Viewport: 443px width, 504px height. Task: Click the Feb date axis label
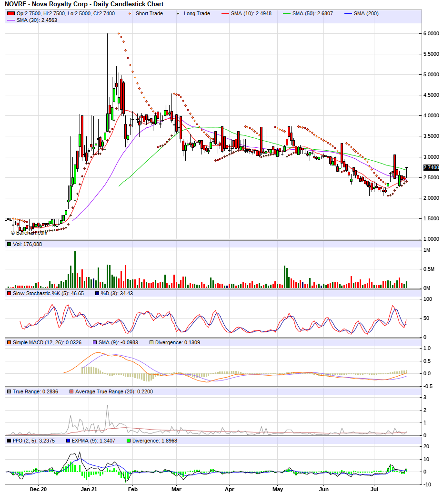[x=132, y=490]
